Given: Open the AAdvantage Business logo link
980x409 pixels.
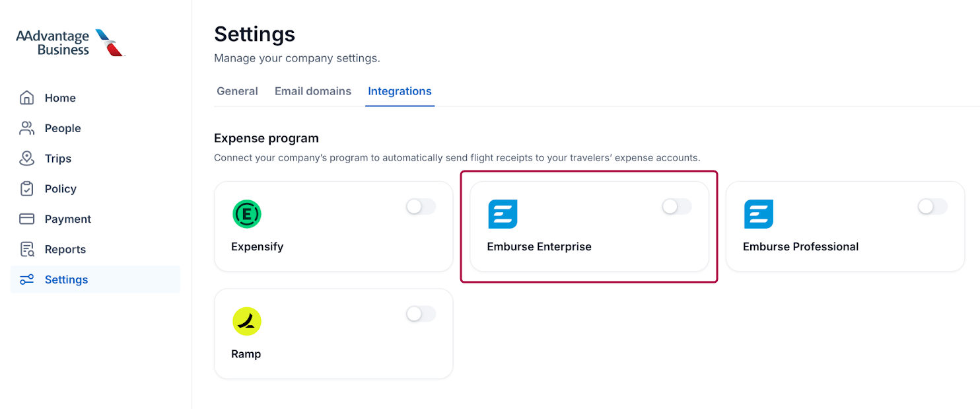Looking at the screenshot, I should coord(70,43).
